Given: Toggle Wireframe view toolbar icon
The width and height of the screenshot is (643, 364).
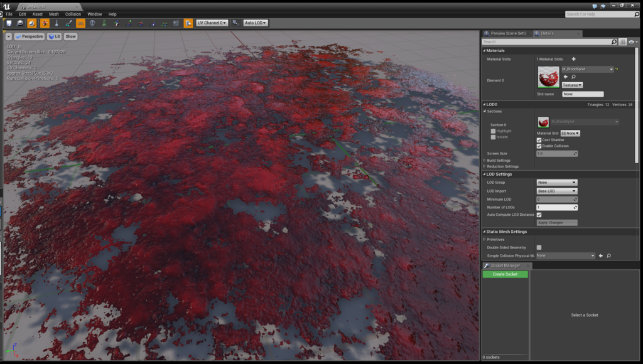Looking at the screenshot, I should click(x=57, y=23).
